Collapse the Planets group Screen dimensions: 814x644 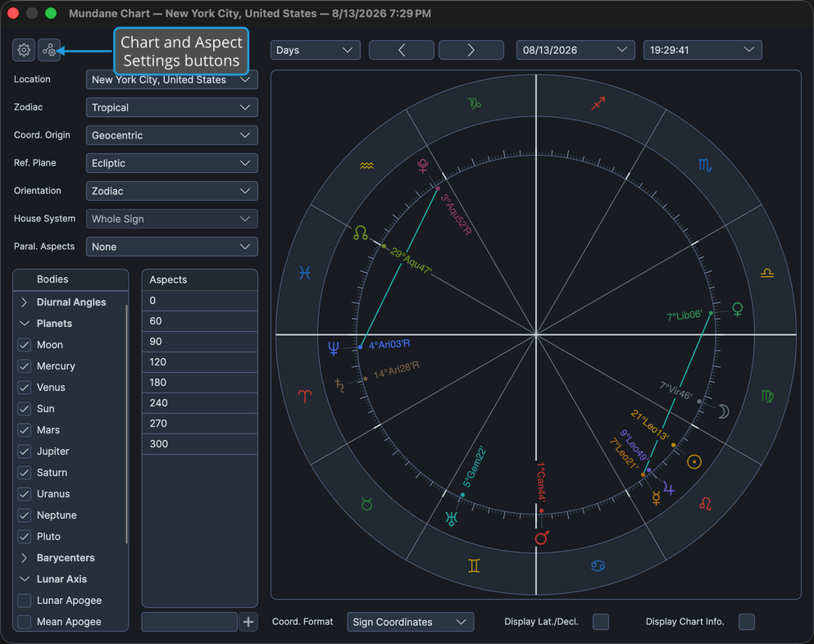pyautogui.click(x=24, y=324)
